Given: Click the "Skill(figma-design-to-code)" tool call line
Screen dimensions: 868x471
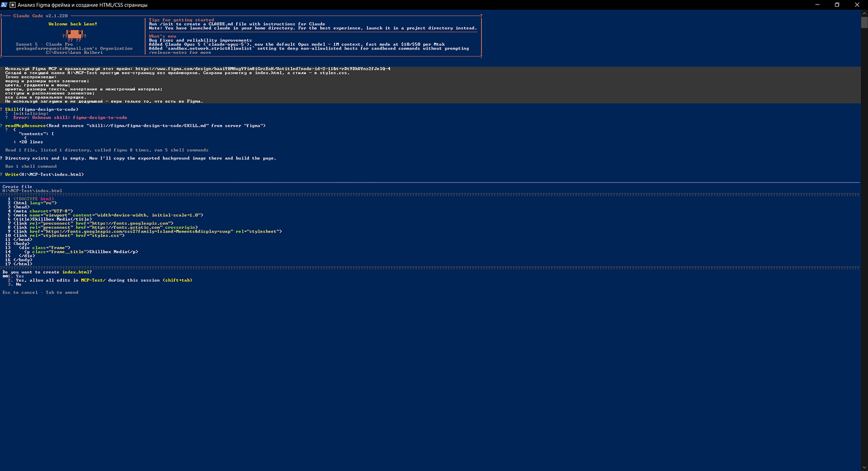Looking at the screenshot, I should pos(42,109).
